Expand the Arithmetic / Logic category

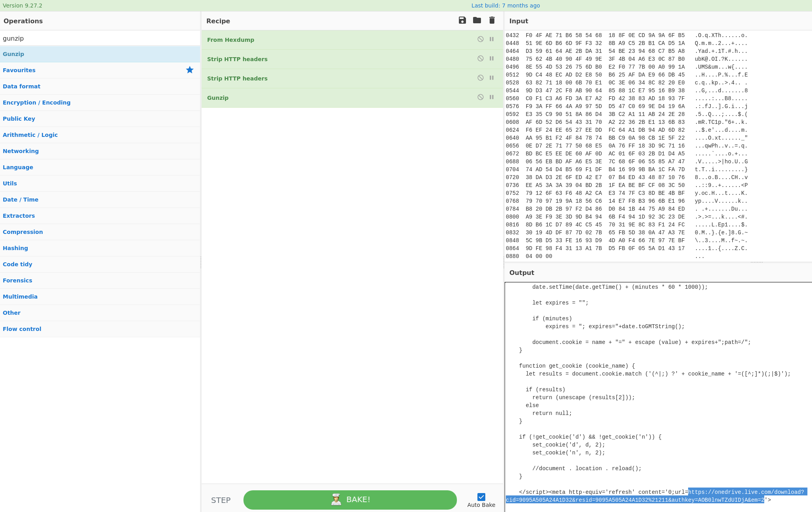click(100, 135)
